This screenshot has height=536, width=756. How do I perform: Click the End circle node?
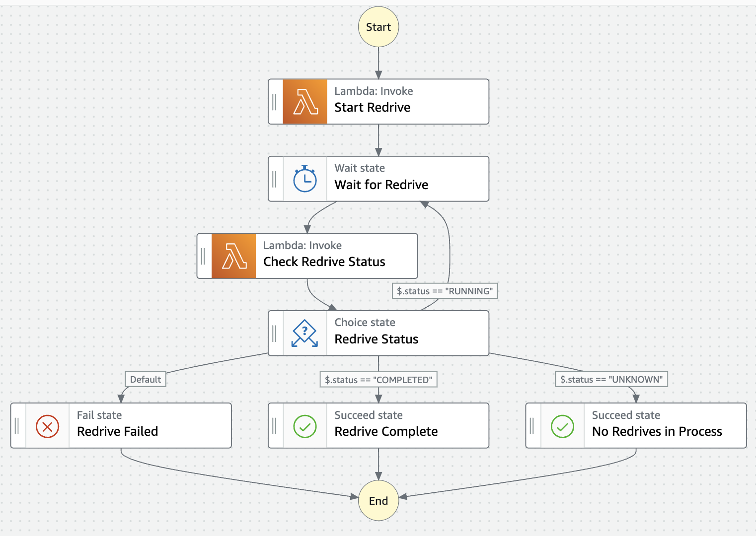click(378, 501)
